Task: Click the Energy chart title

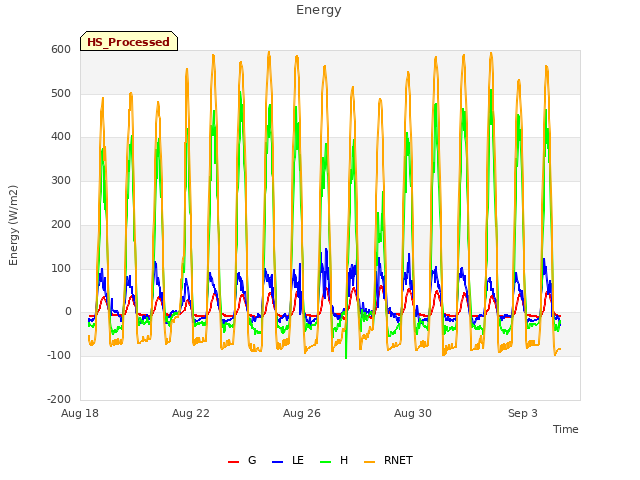Action: (x=319, y=10)
